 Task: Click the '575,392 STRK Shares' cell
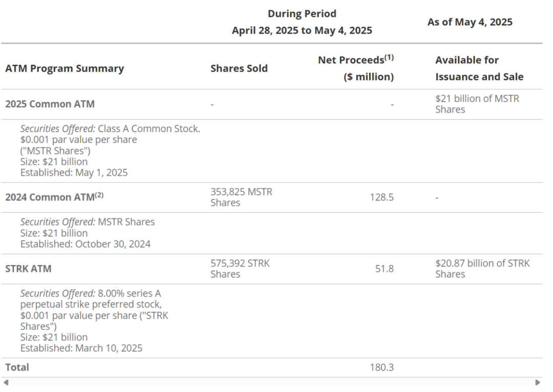240,269
